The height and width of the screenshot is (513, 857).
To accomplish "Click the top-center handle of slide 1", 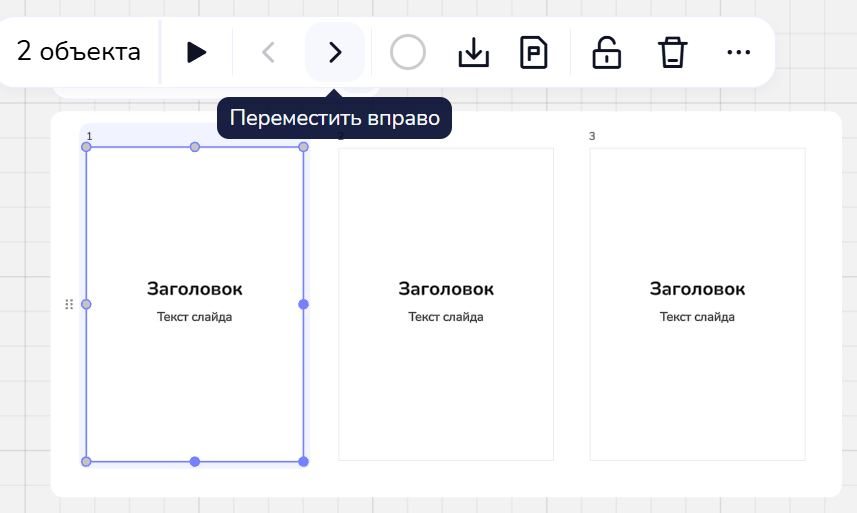I will pyautogui.click(x=195, y=147).
